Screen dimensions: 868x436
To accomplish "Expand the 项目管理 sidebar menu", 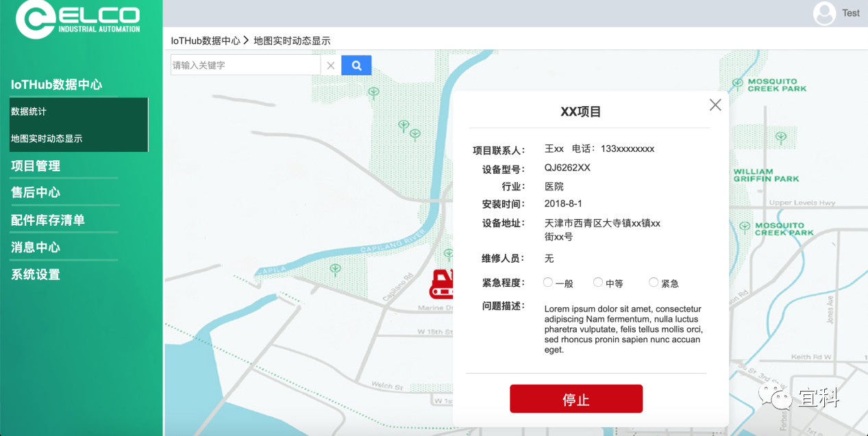I will pyautogui.click(x=36, y=166).
